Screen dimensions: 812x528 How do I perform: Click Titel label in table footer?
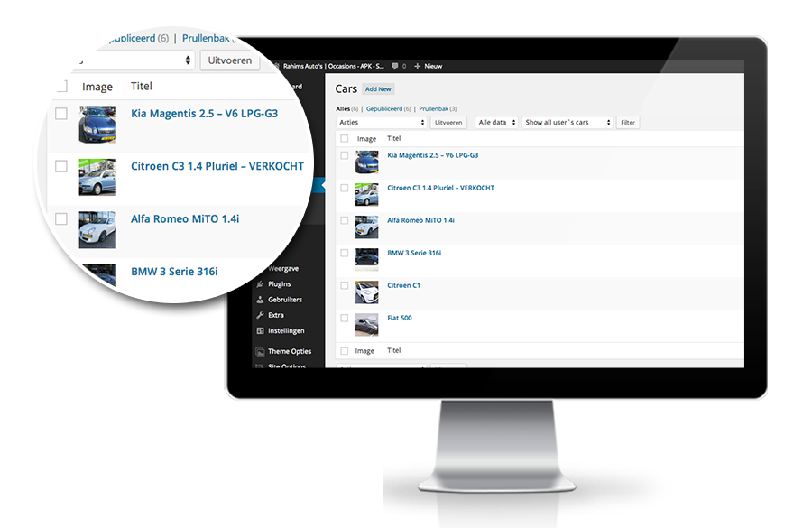coord(394,351)
